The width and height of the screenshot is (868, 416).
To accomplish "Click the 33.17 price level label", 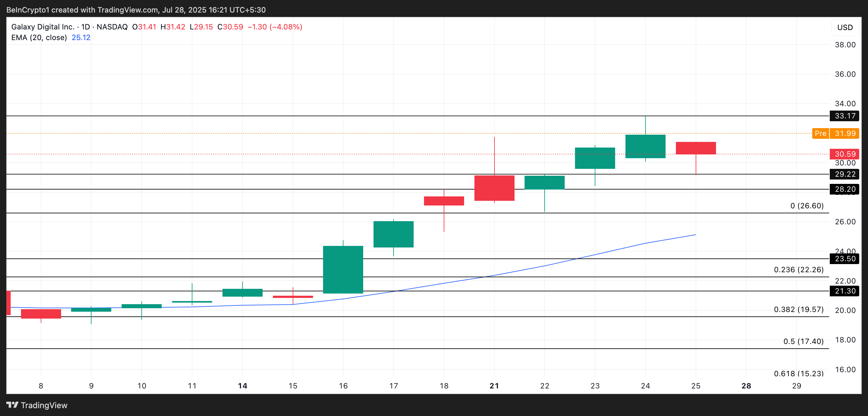I will (x=844, y=116).
